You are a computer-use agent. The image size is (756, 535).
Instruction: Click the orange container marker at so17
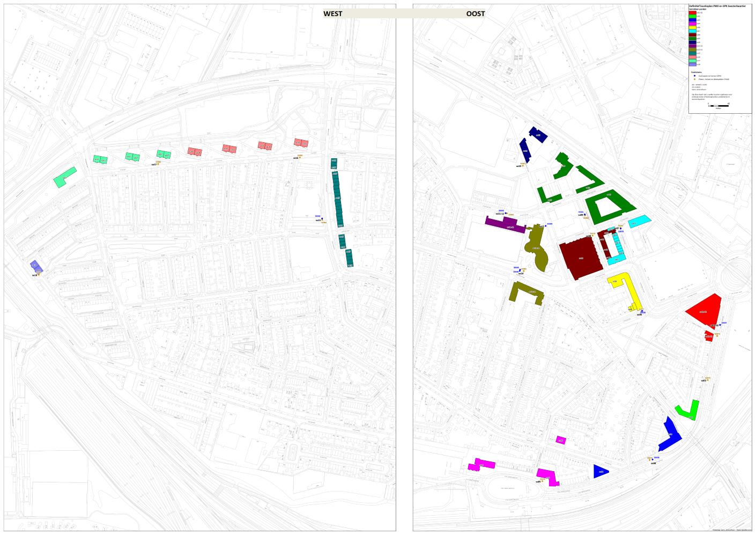tap(158, 164)
